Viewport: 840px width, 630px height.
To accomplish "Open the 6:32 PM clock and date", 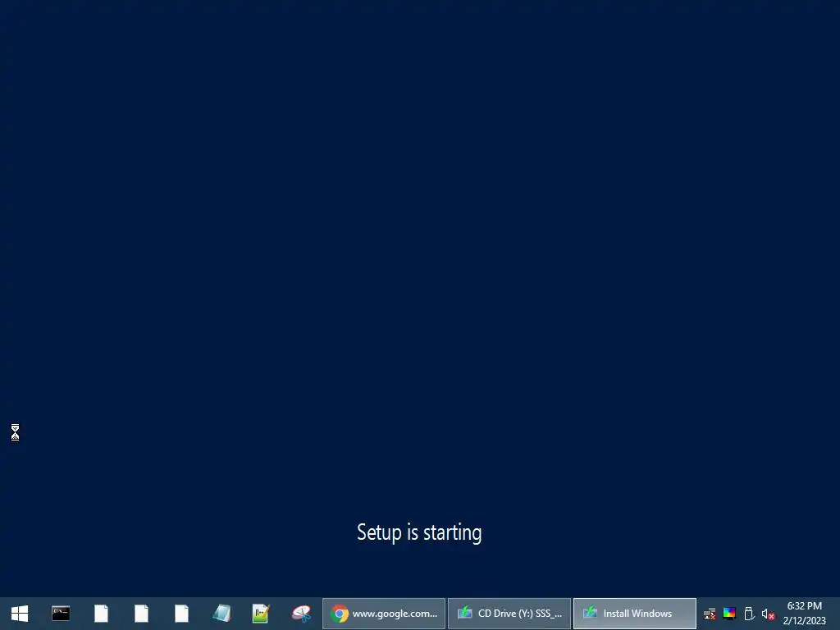I will [x=804, y=614].
